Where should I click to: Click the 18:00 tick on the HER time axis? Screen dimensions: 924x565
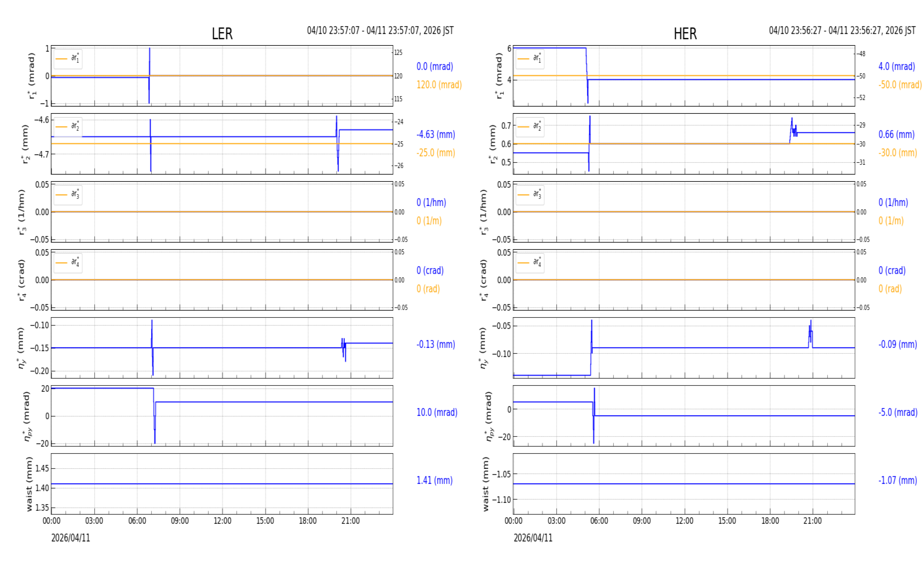point(770,521)
